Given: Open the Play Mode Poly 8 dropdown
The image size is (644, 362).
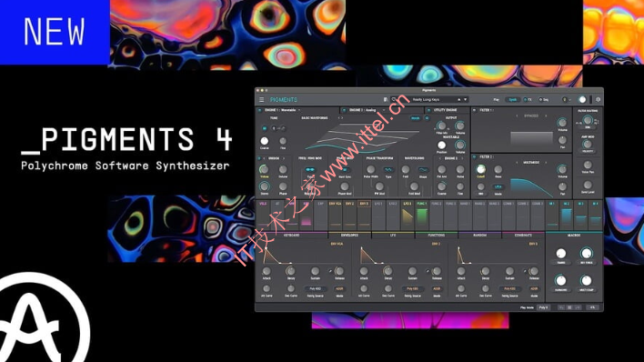Looking at the screenshot, I should click(544, 307).
